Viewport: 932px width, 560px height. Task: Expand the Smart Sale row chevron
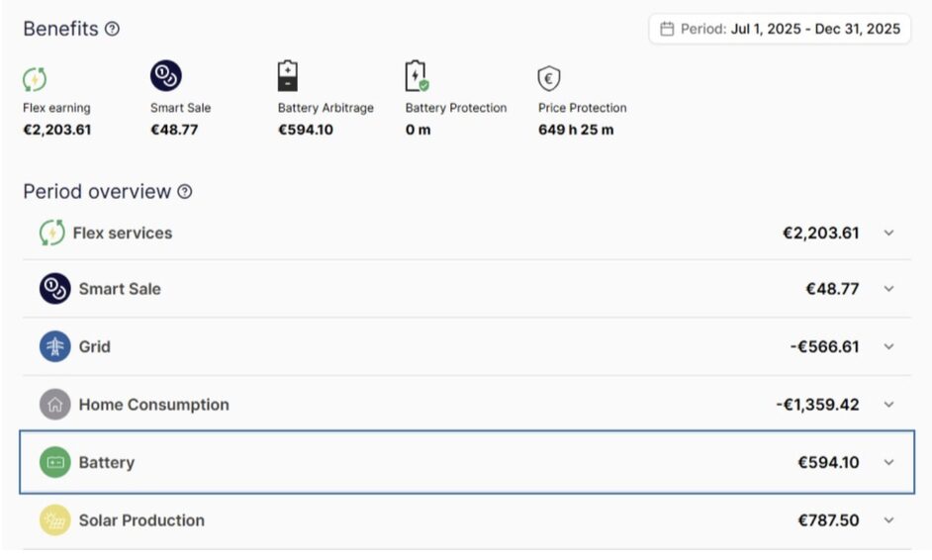(888, 289)
